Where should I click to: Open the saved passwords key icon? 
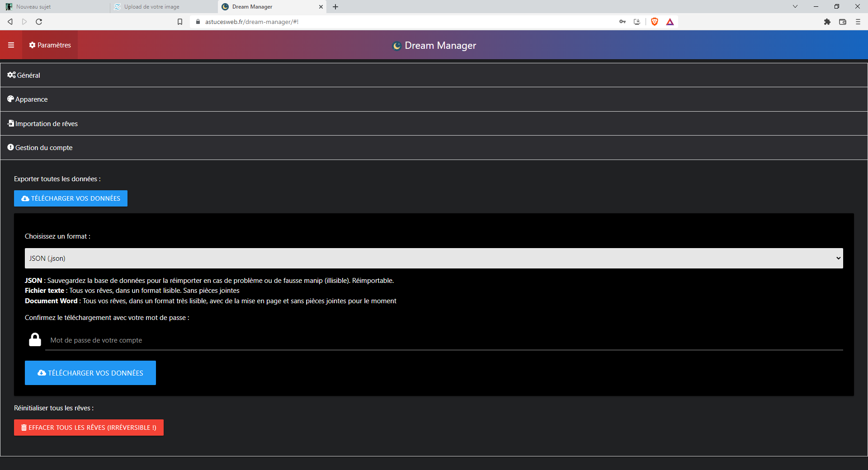tap(623, 22)
